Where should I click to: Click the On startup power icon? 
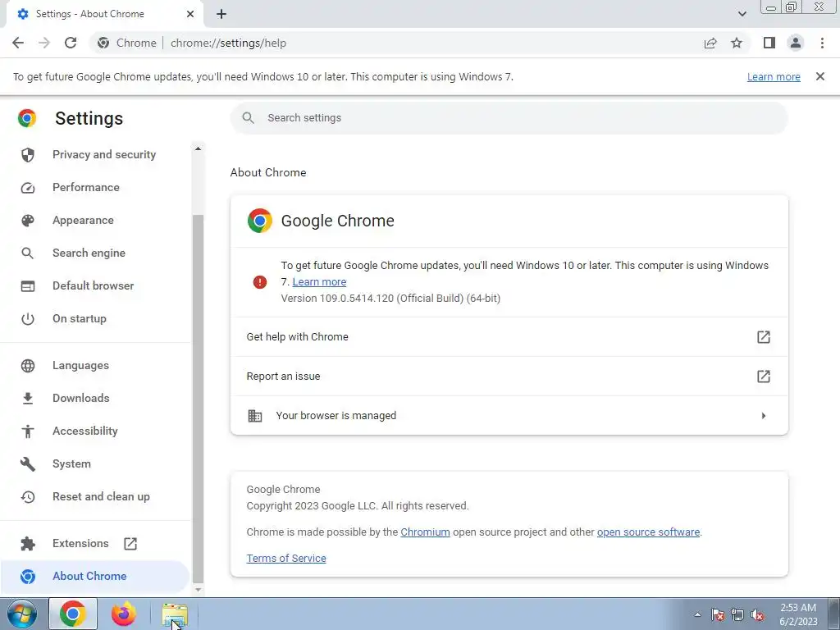[28, 319]
